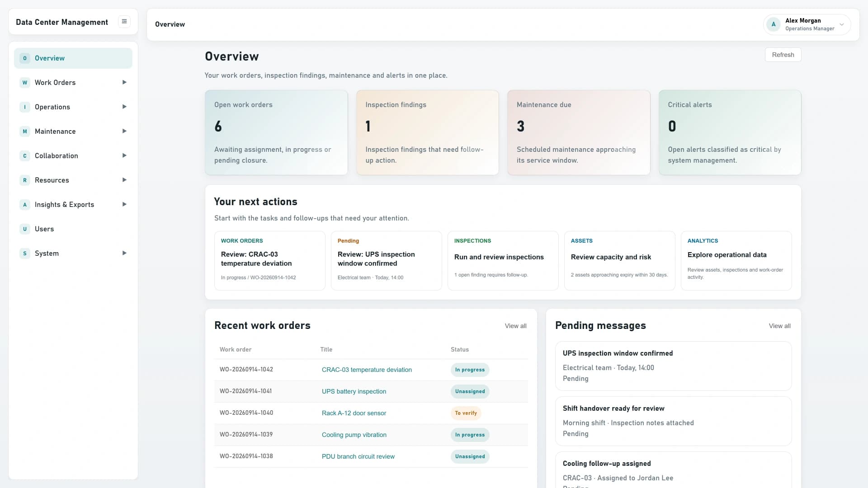Click the System "S" badge icon
868x488 pixels.
pyautogui.click(x=25, y=253)
